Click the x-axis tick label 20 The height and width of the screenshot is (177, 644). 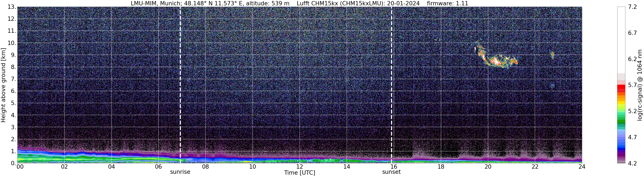(x=488, y=167)
